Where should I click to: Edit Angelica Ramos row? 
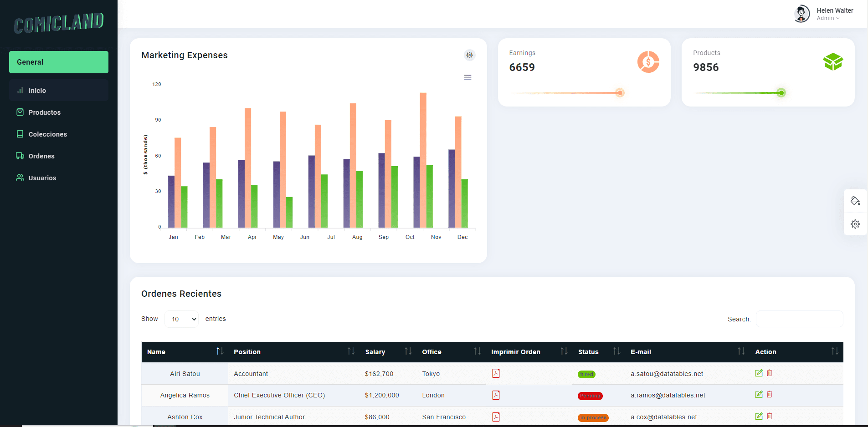(759, 395)
